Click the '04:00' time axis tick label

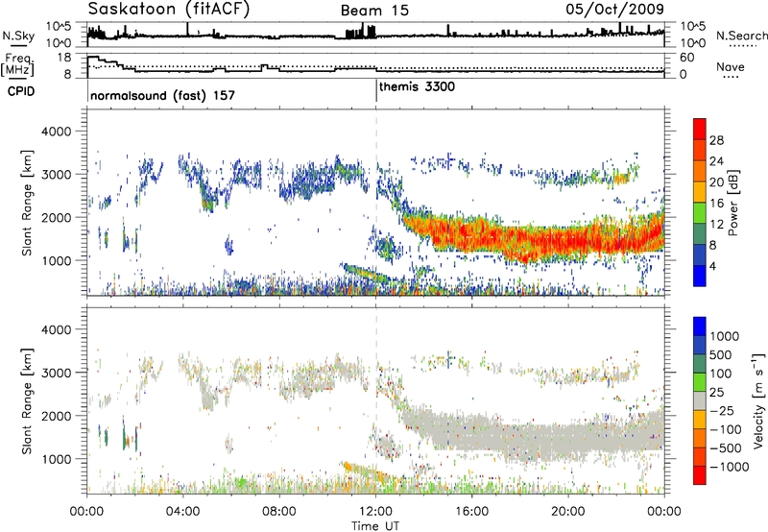(x=183, y=511)
